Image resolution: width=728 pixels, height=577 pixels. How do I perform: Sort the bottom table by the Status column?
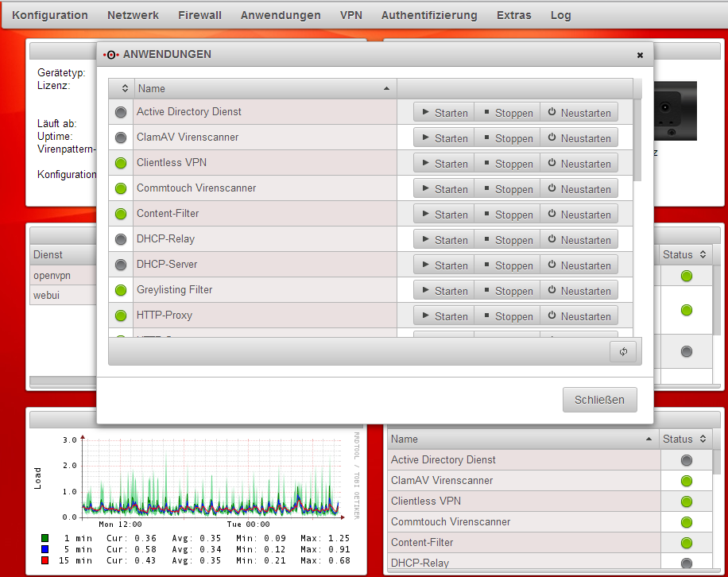click(x=683, y=439)
